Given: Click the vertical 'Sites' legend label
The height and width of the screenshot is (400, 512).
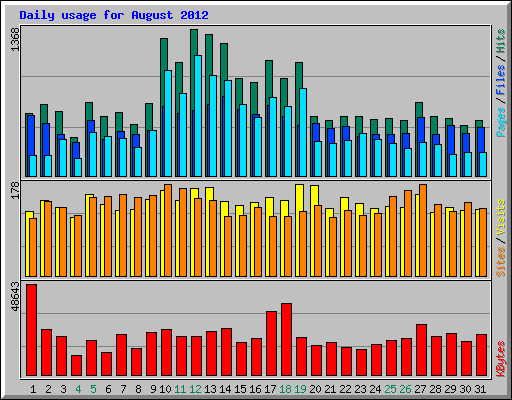Looking at the screenshot, I should point(501,262).
